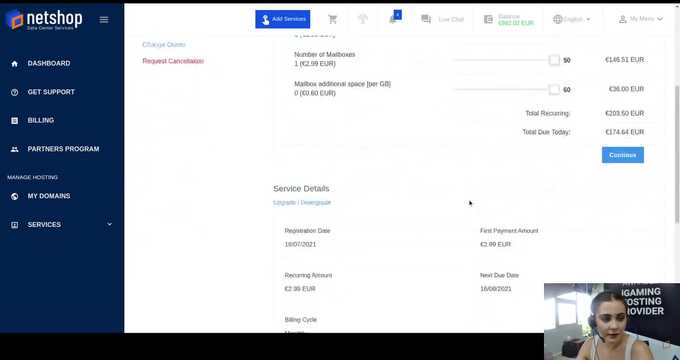Click the Change Quota link
The image size is (680, 360).
click(164, 45)
